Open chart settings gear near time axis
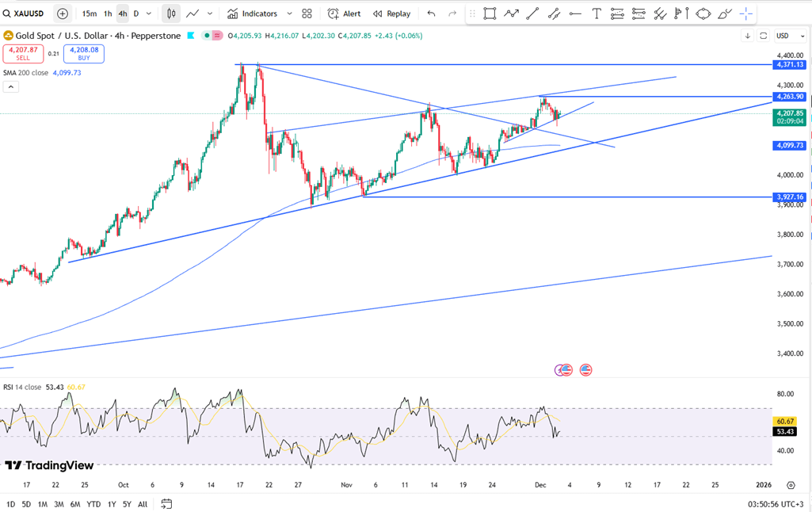Screen dimensions: 812x512 tap(791, 485)
